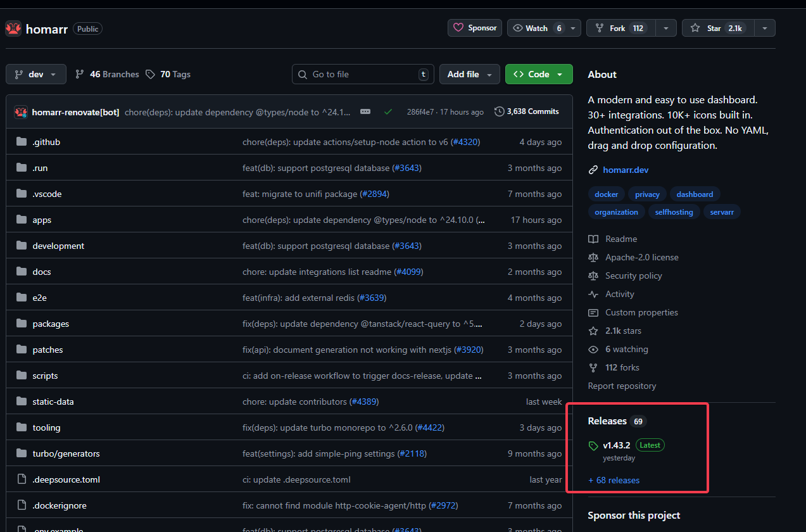Open the homarr-renovate[bot] author link
Viewport: 806px width, 532px height.
[x=75, y=112]
